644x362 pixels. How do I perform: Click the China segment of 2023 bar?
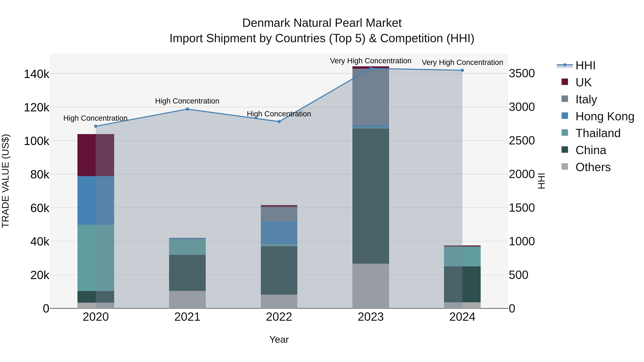[x=371, y=196]
